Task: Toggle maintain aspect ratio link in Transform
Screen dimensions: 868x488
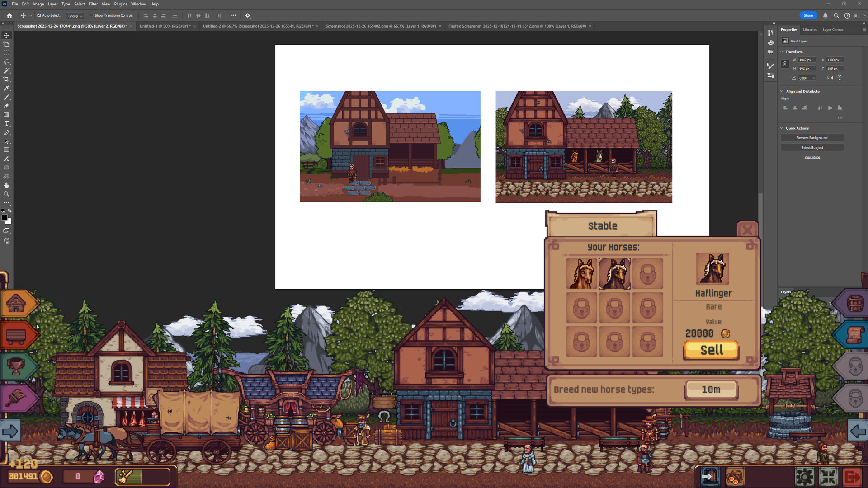Action: (785, 64)
